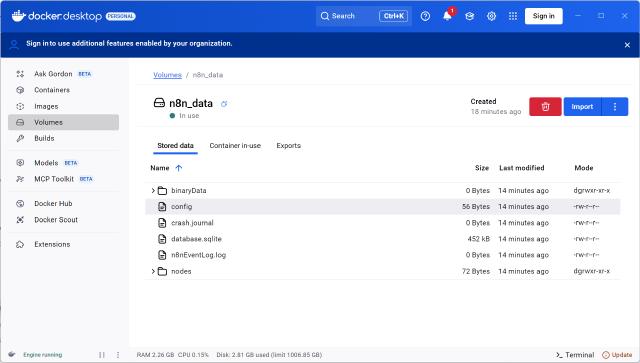Click the Images sidebar icon
This screenshot has width=640, height=363.
click(20, 106)
